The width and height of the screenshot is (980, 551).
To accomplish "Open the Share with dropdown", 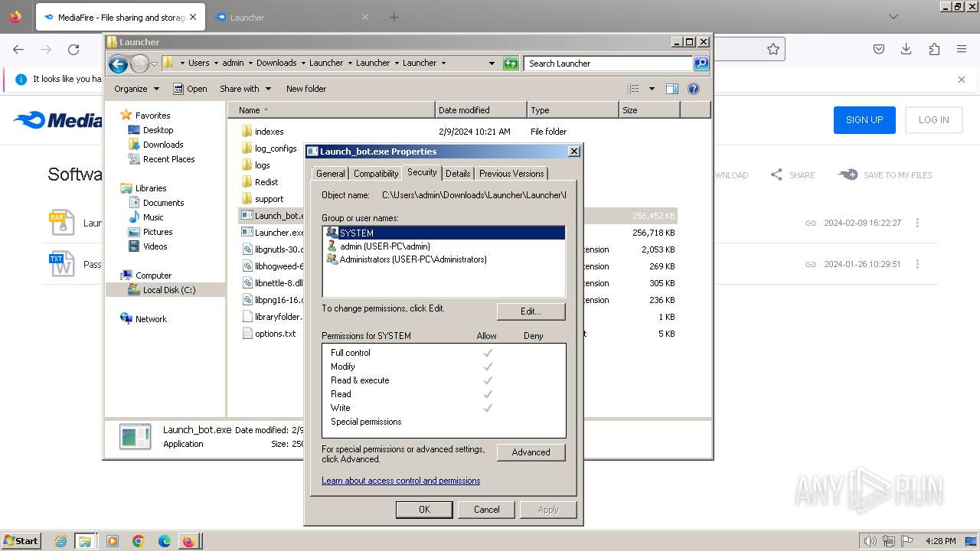I will (x=245, y=89).
